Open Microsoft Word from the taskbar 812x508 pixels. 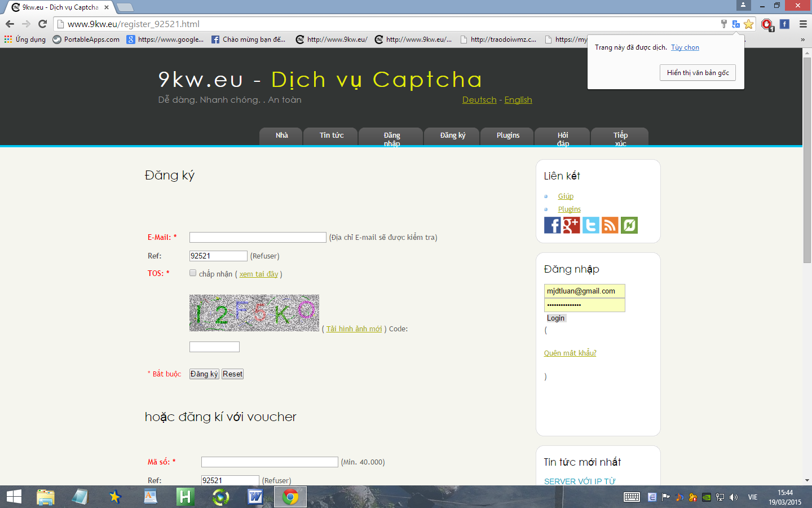point(255,497)
